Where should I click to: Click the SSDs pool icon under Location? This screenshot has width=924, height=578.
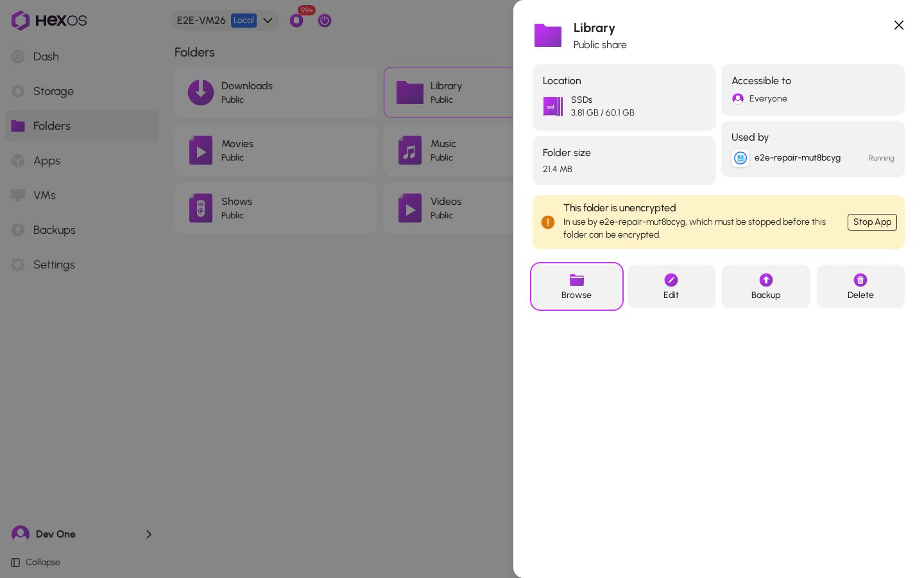(x=553, y=107)
